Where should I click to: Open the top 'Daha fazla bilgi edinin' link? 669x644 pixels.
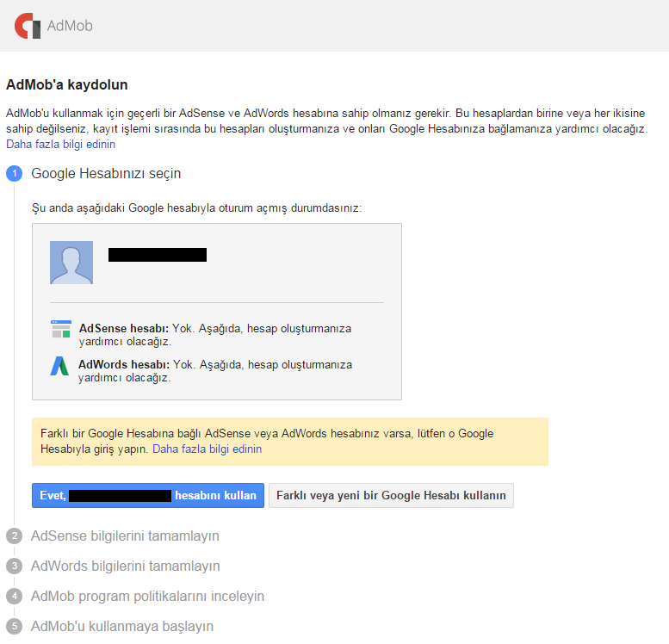click(x=60, y=145)
